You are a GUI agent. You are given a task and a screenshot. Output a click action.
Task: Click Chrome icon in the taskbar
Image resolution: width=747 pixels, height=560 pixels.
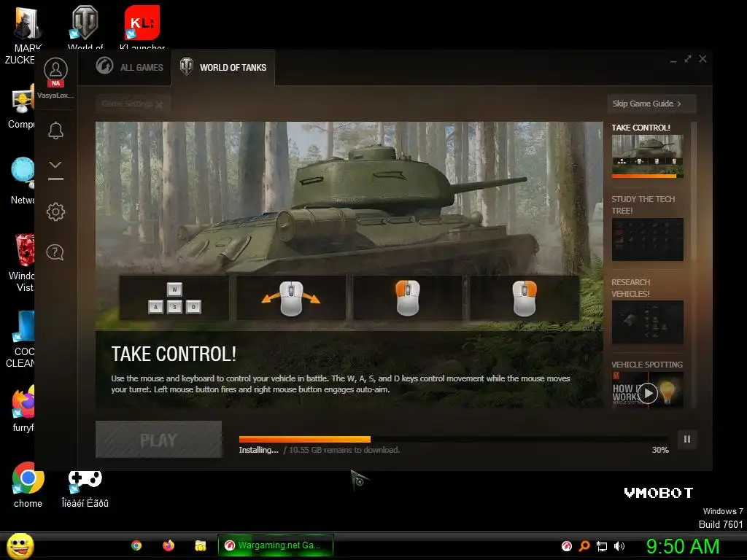pyautogui.click(x=136, y=545)
